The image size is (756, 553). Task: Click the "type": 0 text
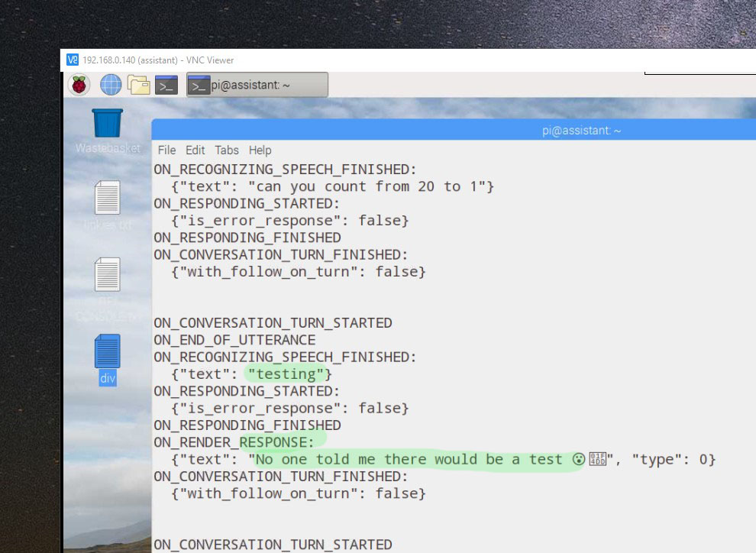click(670, 460)
